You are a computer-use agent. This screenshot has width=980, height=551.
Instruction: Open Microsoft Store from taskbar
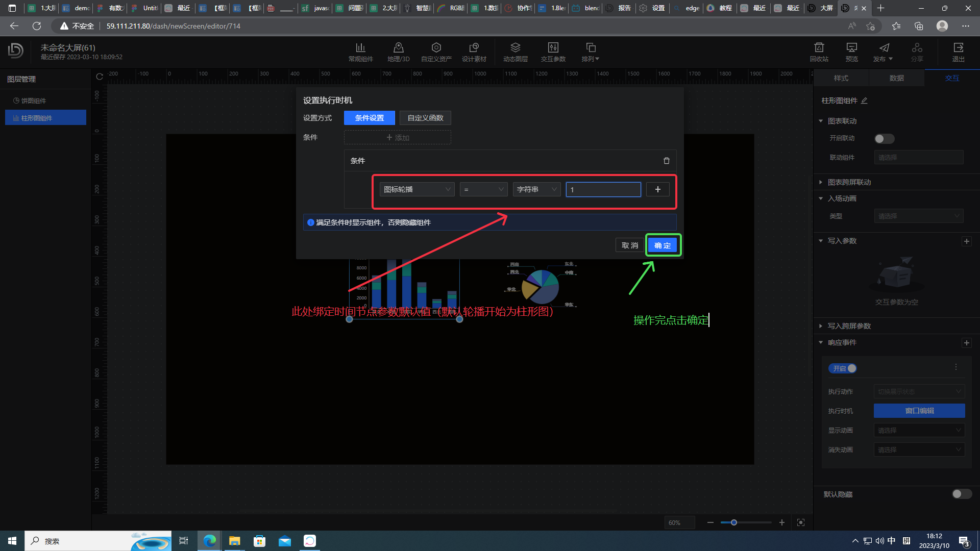[260, 541]
